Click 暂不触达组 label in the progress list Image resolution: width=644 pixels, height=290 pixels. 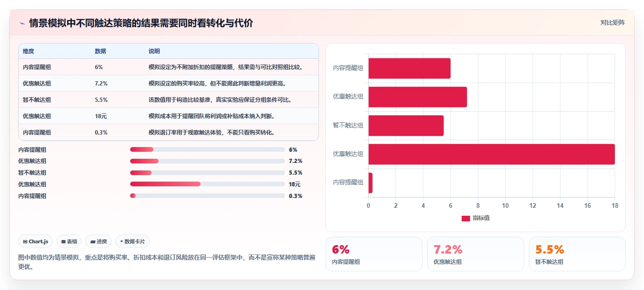32,173
